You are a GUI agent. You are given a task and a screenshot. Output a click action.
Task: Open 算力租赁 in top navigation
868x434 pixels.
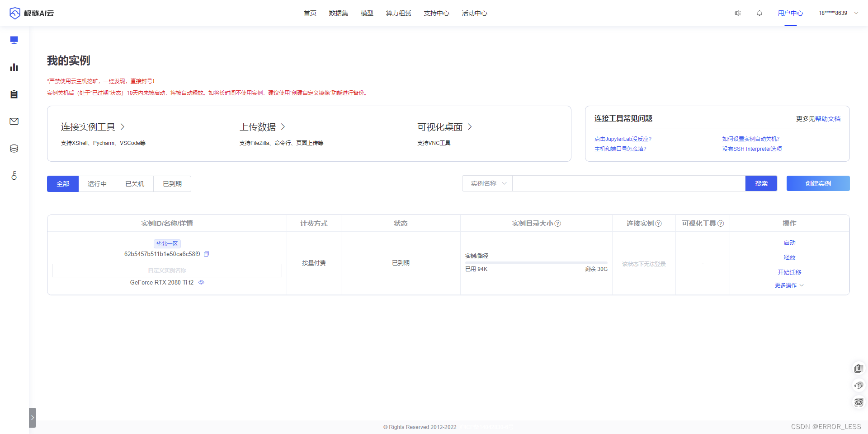[399, 13]
